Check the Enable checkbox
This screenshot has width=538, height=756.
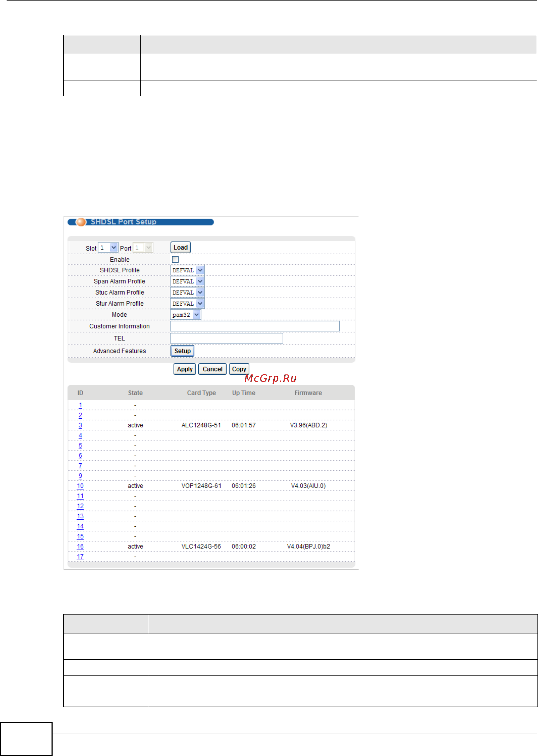click(175, 260)
